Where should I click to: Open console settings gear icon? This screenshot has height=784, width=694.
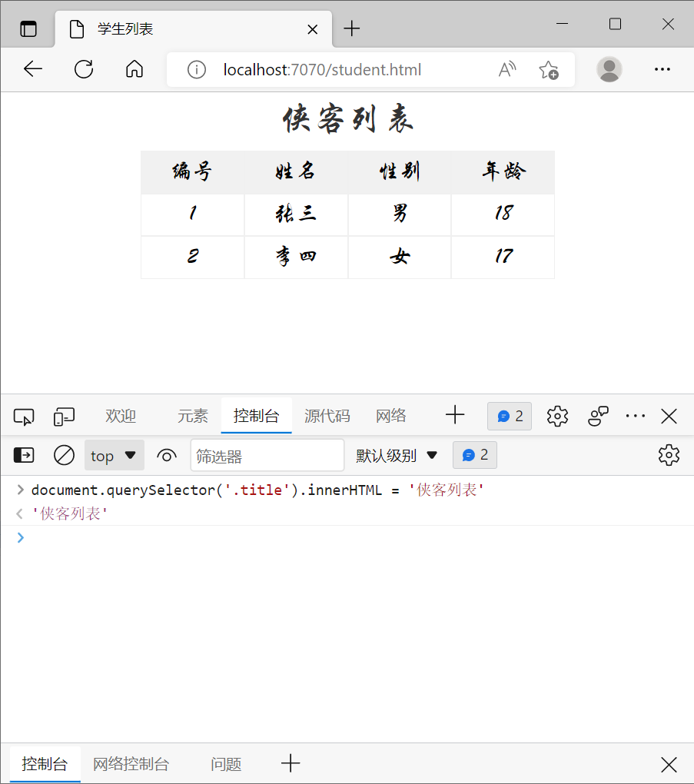(x=669, y=455)
